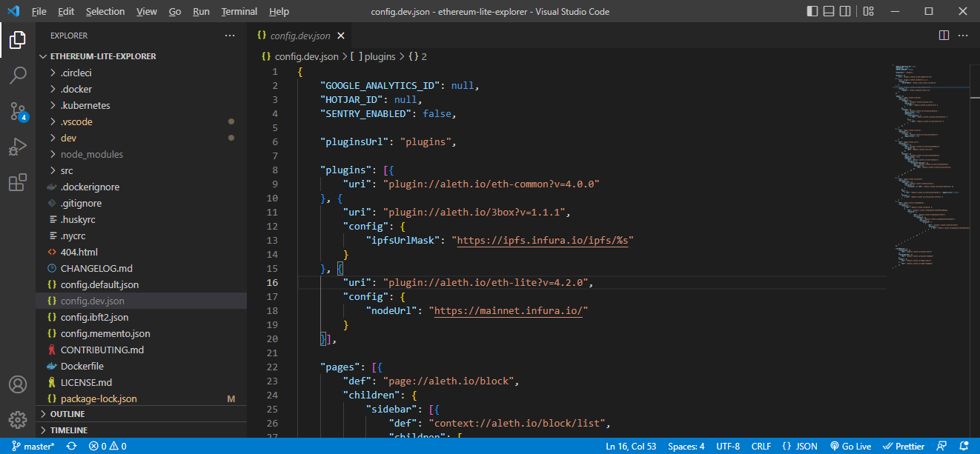
Task: Open the Selection menu
Action: [105, 12]
